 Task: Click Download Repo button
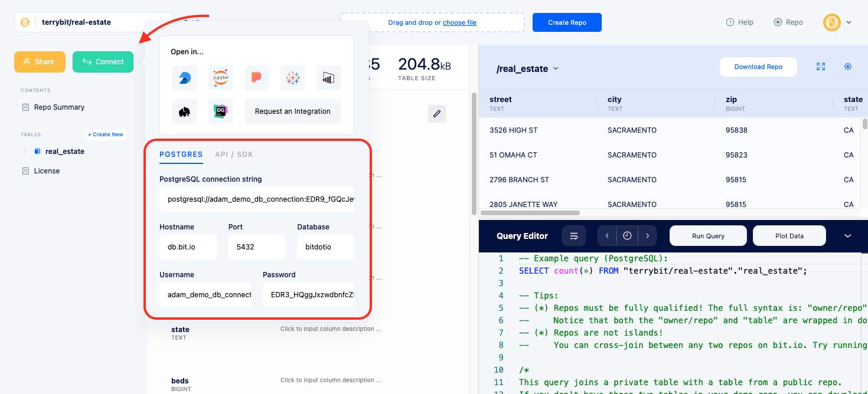point(758,67)
